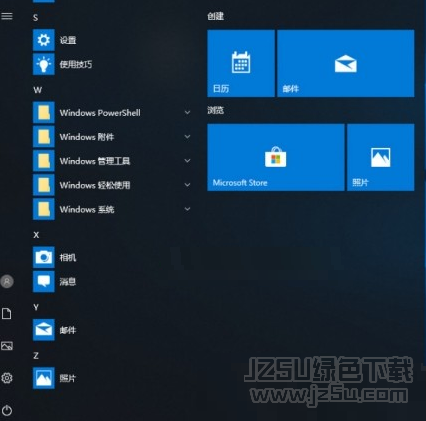Expand the Windows 系统 chevron
Screen dimensions: 426x421
coord(188,209)
